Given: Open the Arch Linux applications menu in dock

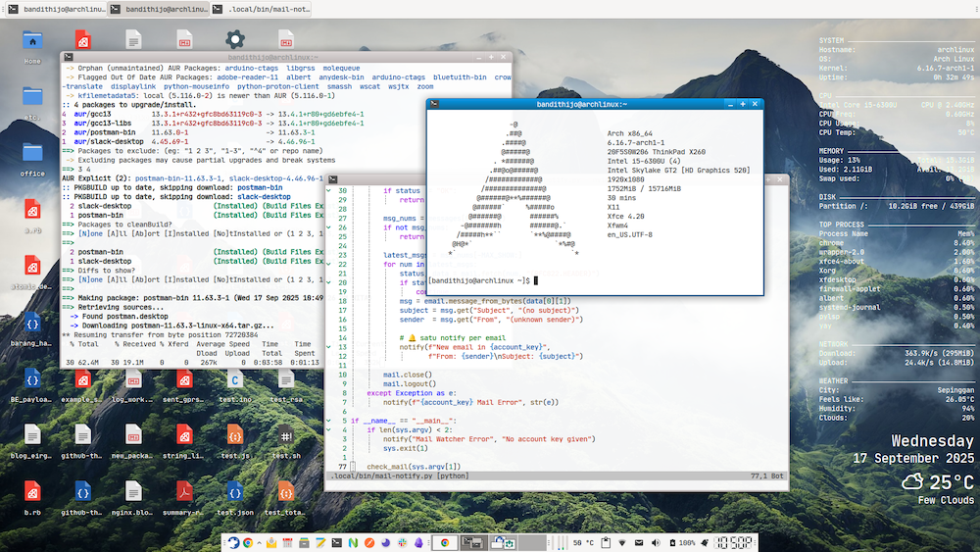Looking at the screenshot, I should click(233, 542).
